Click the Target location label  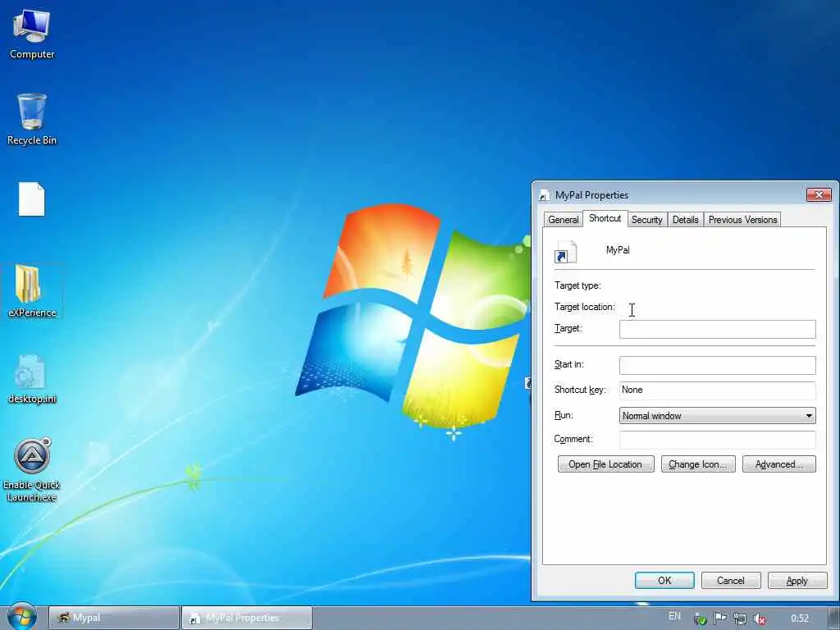pos(584,307)
